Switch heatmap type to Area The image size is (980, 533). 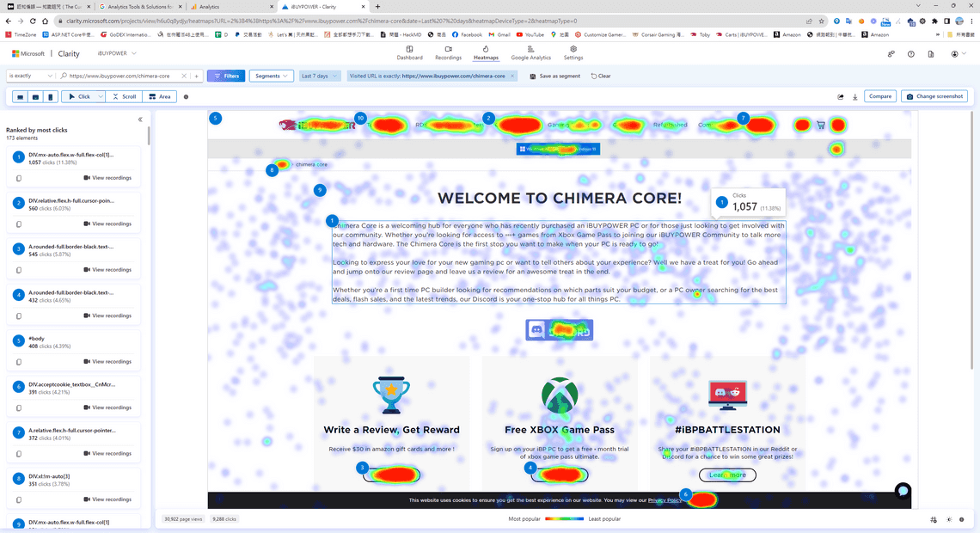click(x=159, y=97)
